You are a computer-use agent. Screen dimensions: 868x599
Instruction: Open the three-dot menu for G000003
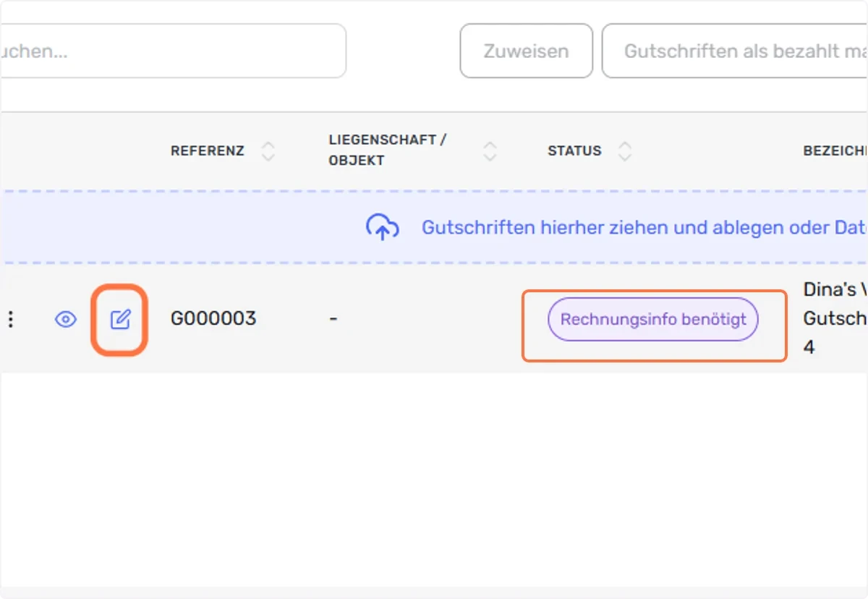[10, 319]
